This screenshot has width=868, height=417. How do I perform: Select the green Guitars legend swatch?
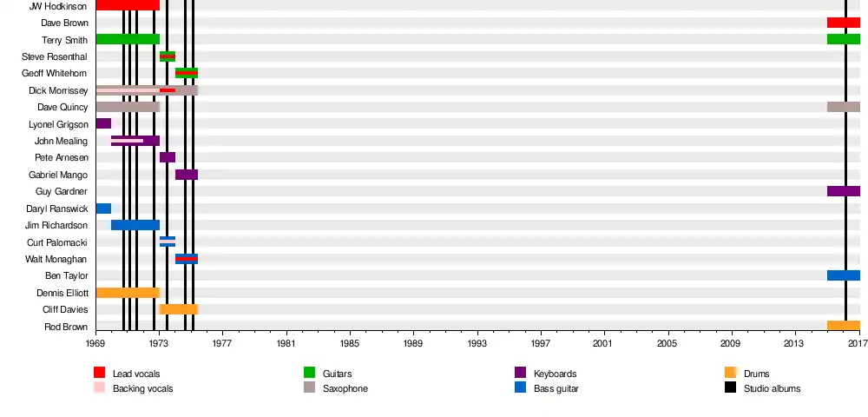[x=310, y=373]
